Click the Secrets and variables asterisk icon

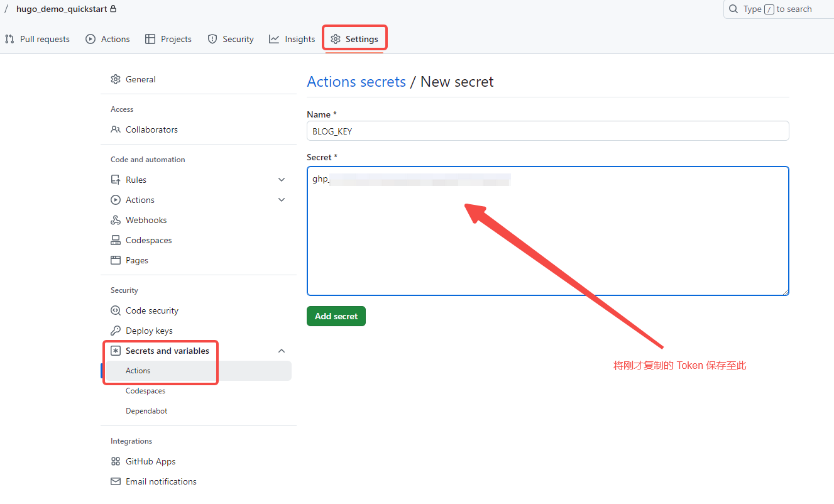click(116, 351)
